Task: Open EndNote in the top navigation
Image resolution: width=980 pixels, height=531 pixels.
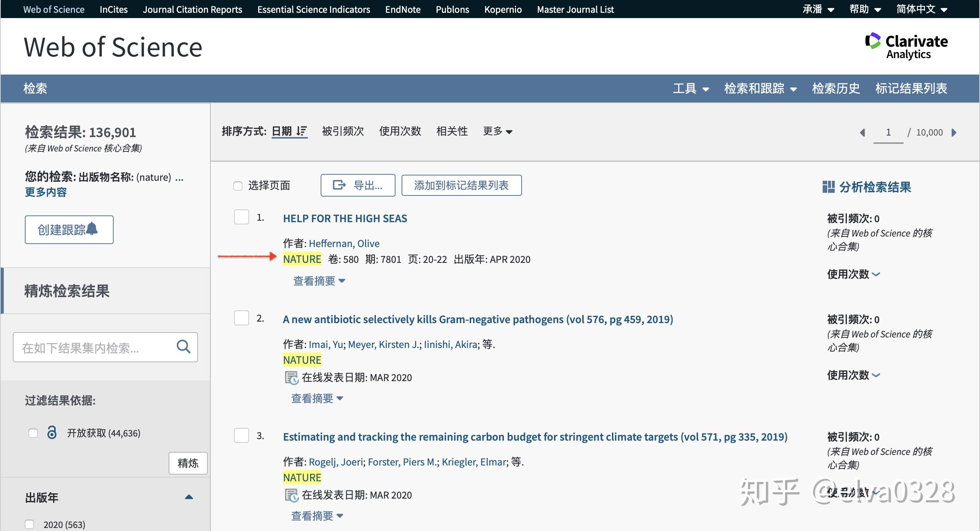Action: 403,9
